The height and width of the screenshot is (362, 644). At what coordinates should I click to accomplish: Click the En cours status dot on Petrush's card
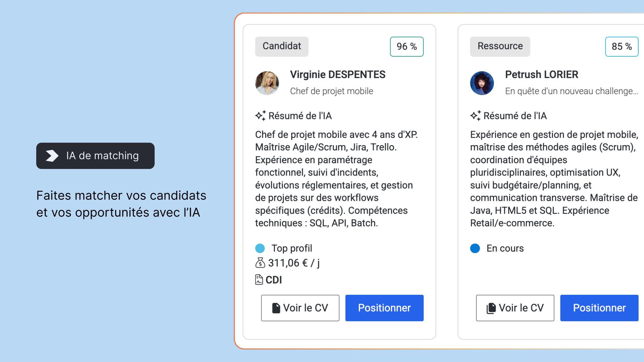pyautogui.click(x=475, y=248)
